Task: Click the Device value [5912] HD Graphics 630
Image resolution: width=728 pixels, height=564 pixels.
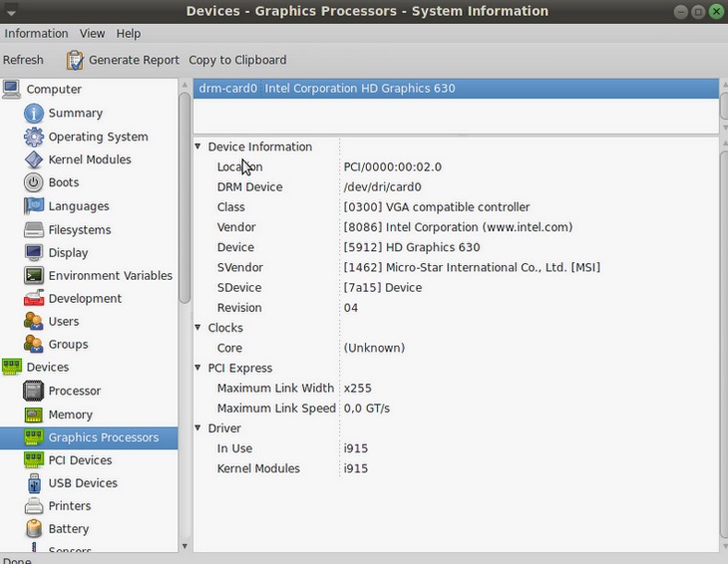Action: (412, 247)
